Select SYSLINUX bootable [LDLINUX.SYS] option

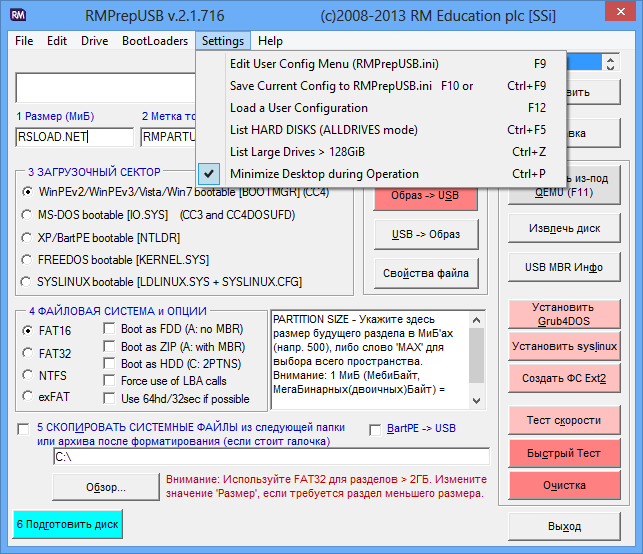26,282
